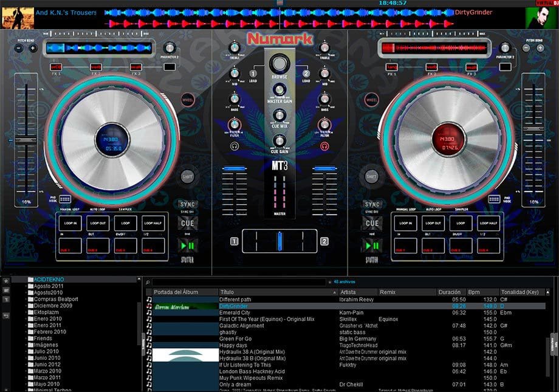Expand the Marzo 2011 folder
This screenshot has height=392, width=559.
26,377
